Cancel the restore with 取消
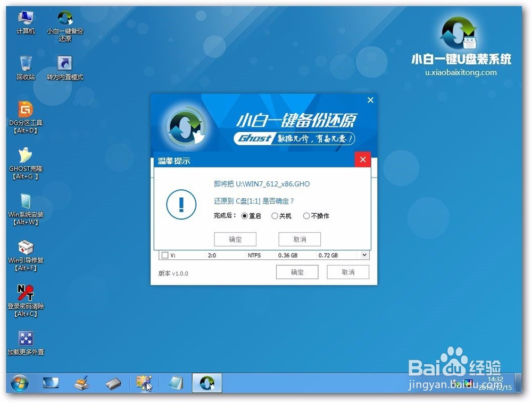Viewport: 532px width, 403px height. [x=299, y=239]
